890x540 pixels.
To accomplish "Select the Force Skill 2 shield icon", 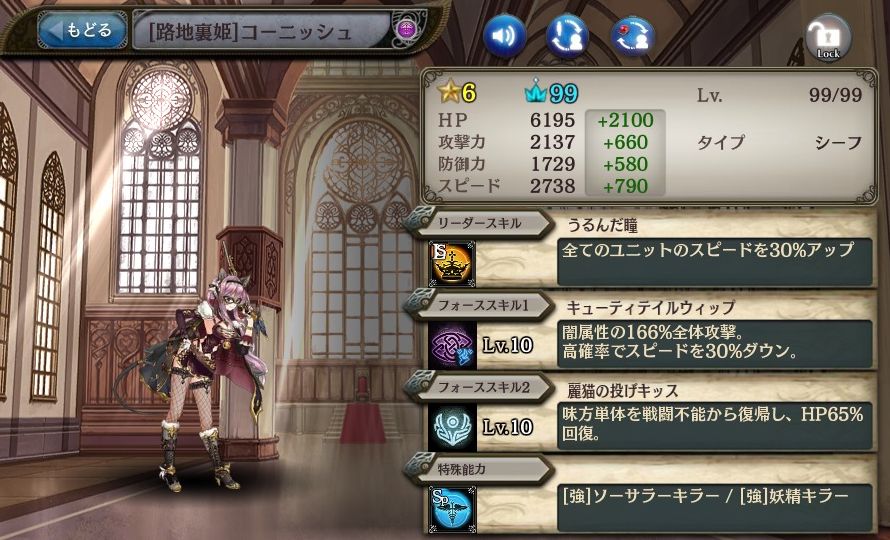I will (452, 427).
